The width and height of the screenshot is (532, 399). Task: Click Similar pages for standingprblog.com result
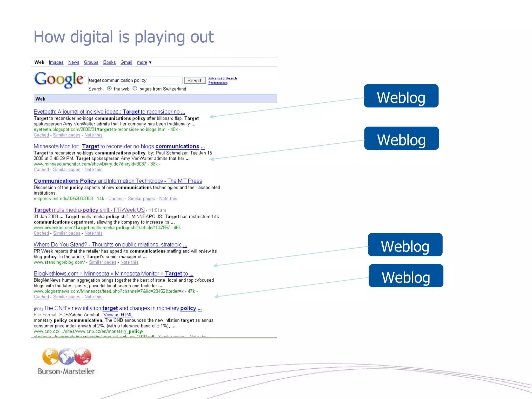(103, 262)
